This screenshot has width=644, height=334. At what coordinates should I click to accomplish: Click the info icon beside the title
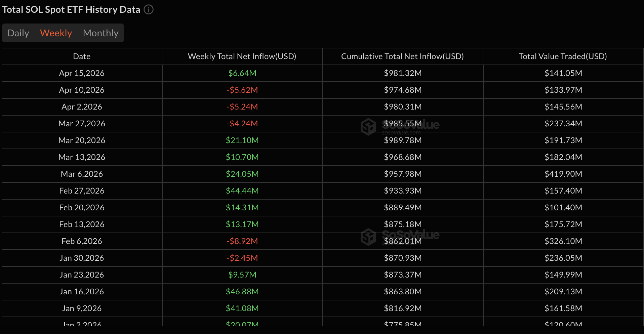(x=149, y=9)
